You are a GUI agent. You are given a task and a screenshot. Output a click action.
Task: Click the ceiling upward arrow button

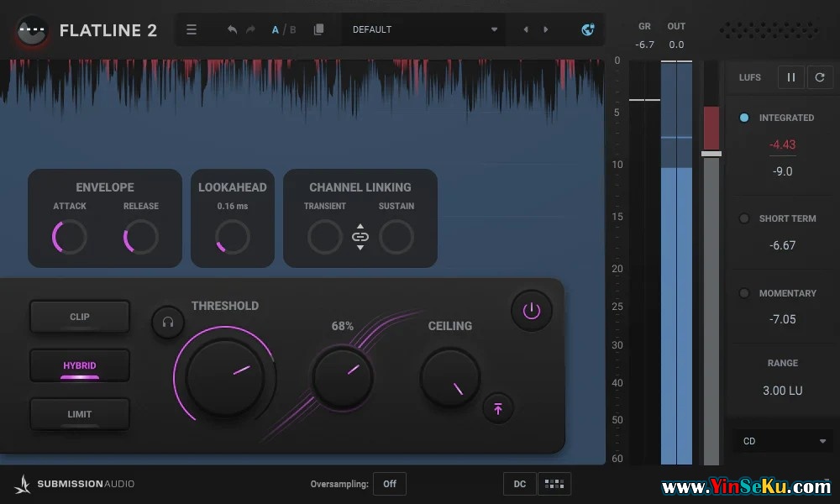(498, 408)
